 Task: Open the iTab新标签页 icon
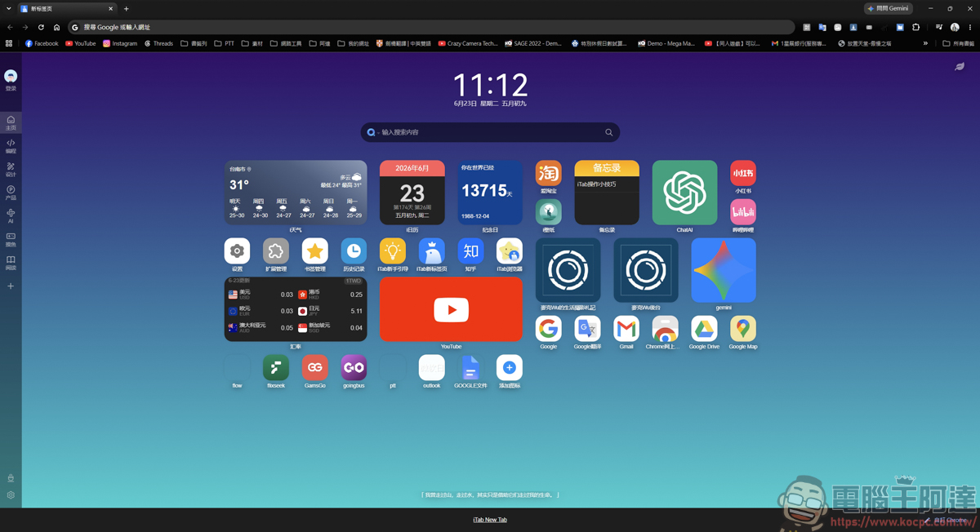coord(431,251)
